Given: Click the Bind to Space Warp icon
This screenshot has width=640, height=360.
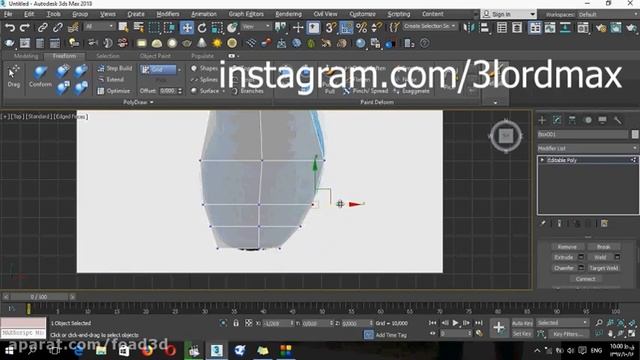Looking at the screenshot, I should (x=73, y=28).
